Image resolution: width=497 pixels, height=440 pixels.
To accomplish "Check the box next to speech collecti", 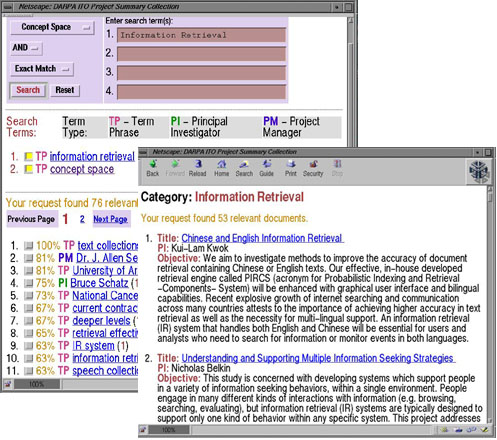I will 29,371.
